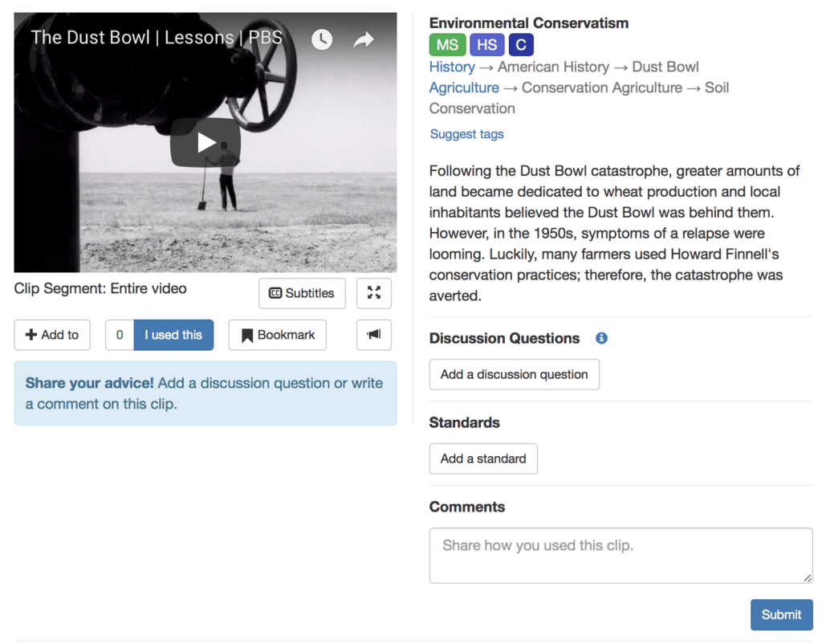Toggle the 'I used this' marker
Screen dimensions: 822x644
(173, 335)
